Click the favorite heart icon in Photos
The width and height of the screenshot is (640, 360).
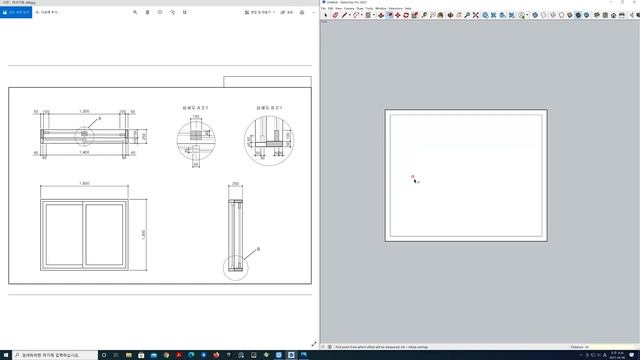pyautogui.click(x=160, y=12)
